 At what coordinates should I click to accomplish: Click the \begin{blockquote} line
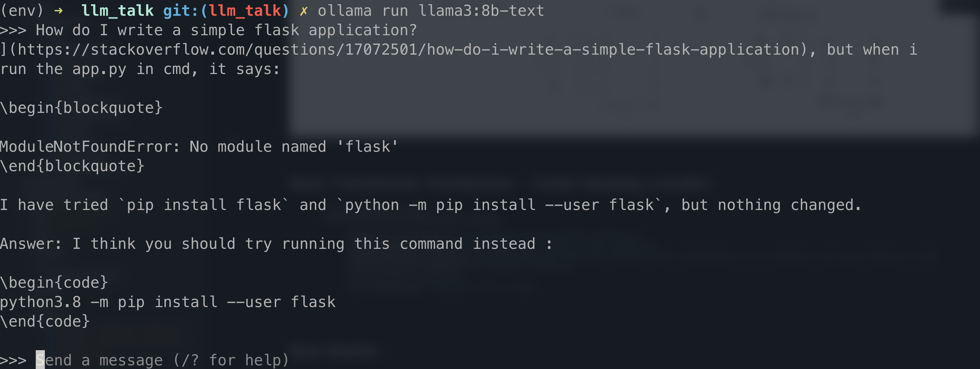(x=82, y=108)
